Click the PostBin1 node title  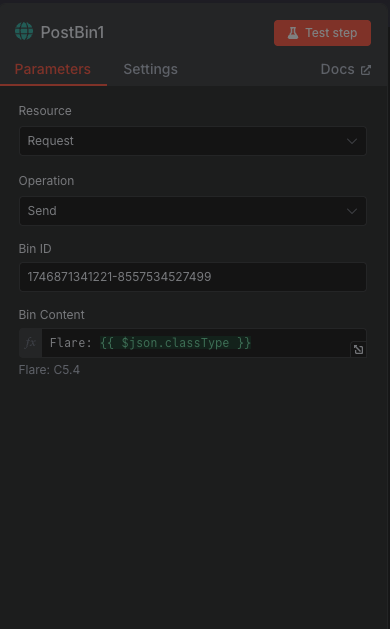72,32
